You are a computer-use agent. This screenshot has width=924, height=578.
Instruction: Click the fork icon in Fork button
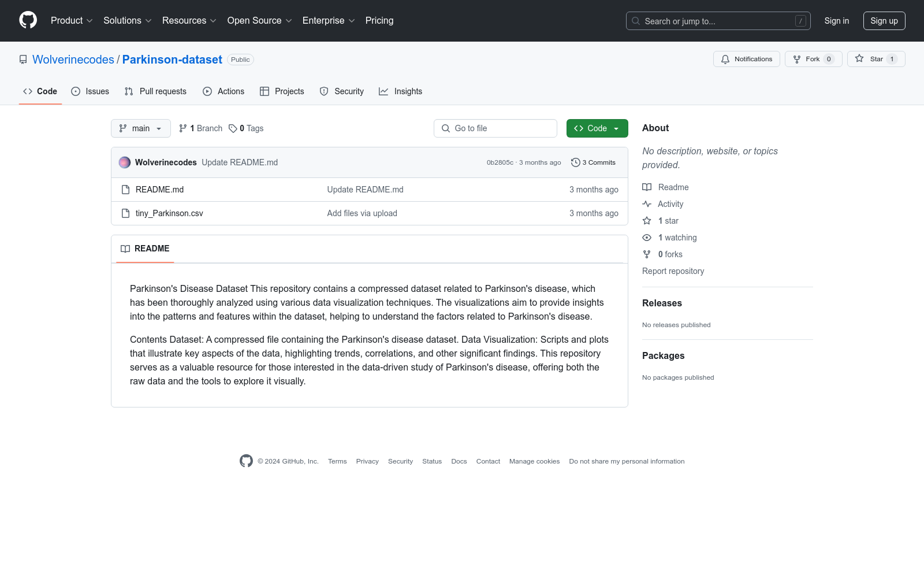797,59
